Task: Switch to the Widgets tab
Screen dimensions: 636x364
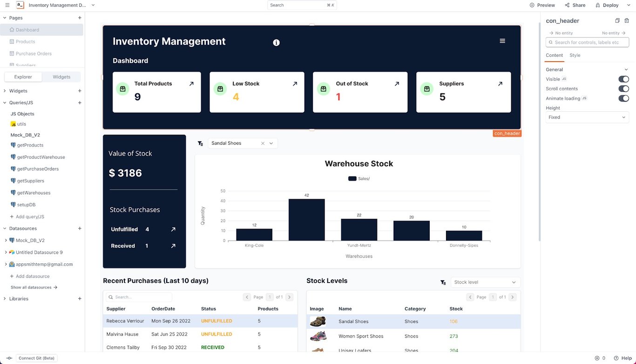Action: coord(61,76)
